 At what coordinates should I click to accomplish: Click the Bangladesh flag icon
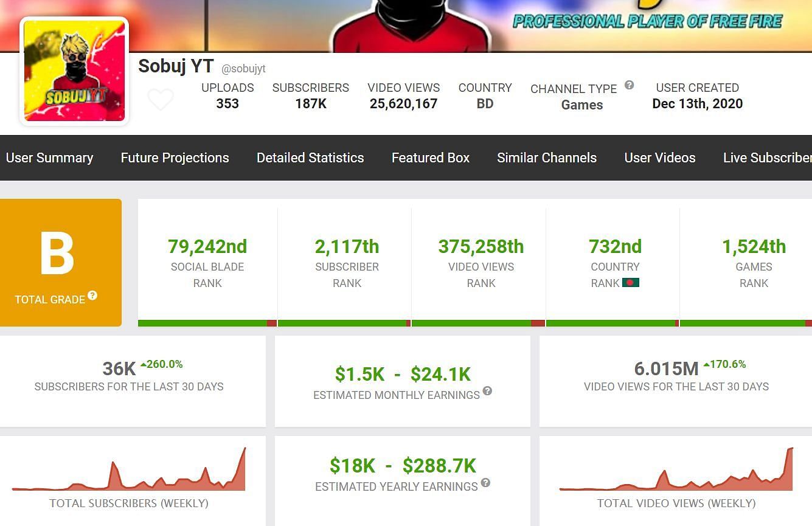631,283
